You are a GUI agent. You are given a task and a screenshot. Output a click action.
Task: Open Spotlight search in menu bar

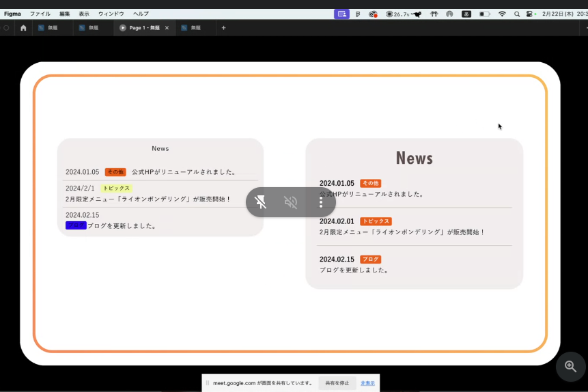click(x=517, y=14)
